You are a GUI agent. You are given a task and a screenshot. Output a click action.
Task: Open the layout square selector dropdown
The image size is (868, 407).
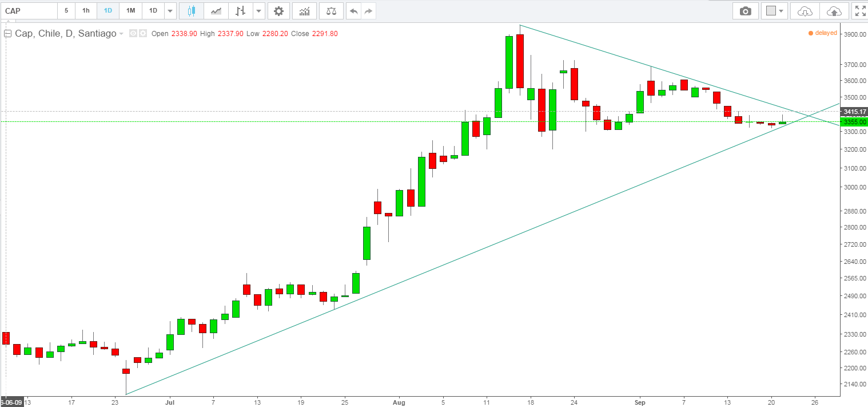tap(775, 11)
